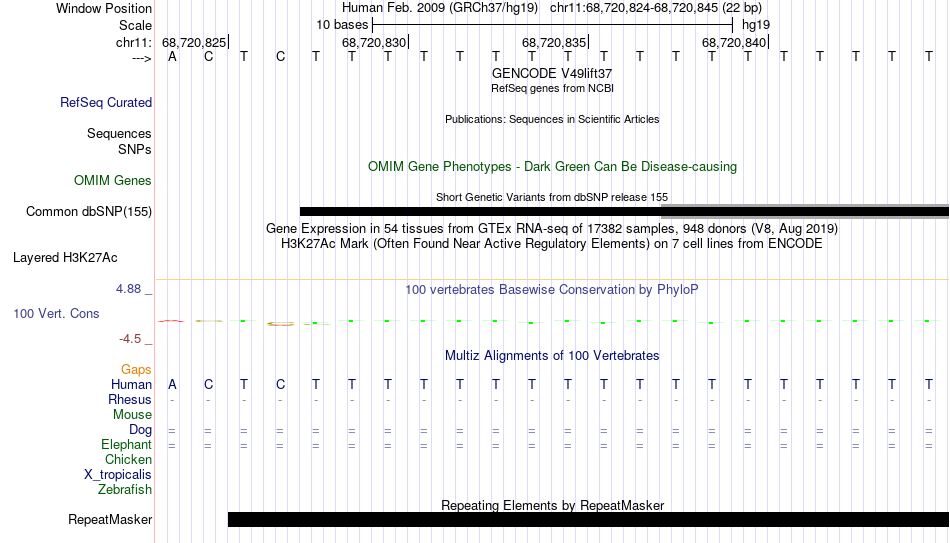Click the Scale label
This screenshot has height=543, width=950.
[135, 25]
